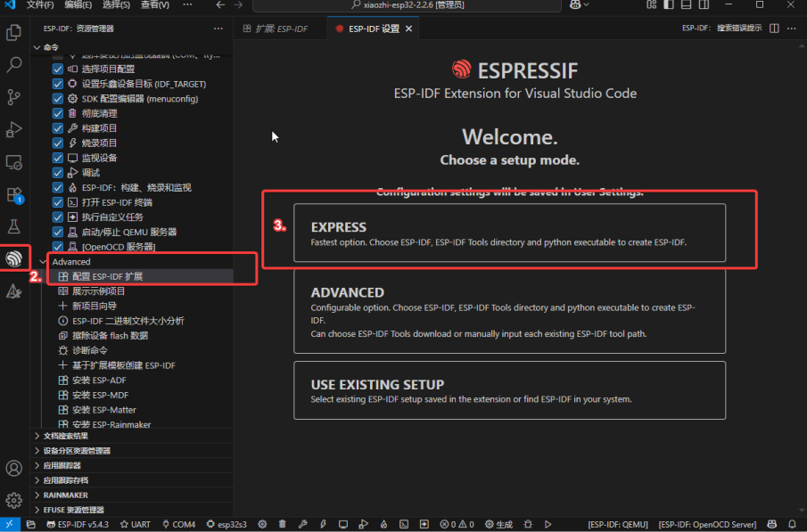The height and width of the screenshot is (532, 807).
Task: Click the full clean trash icon in status bar
Action: 283,524
